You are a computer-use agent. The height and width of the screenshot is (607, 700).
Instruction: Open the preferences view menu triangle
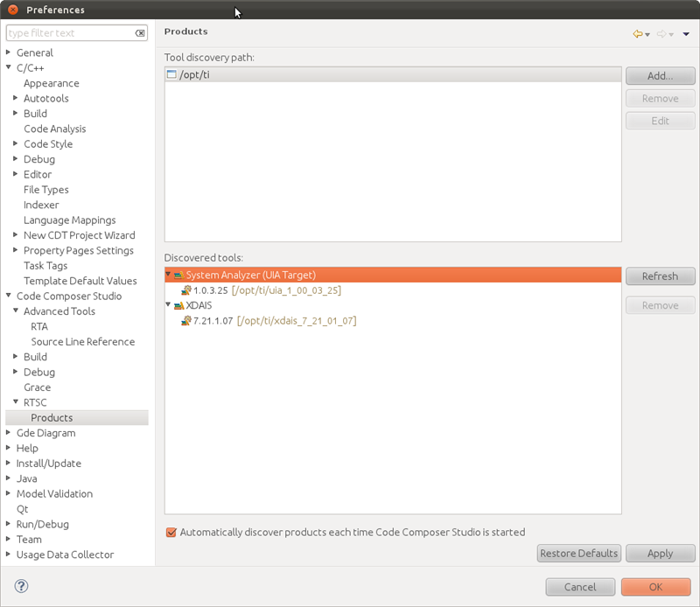(x=686, y=34)
